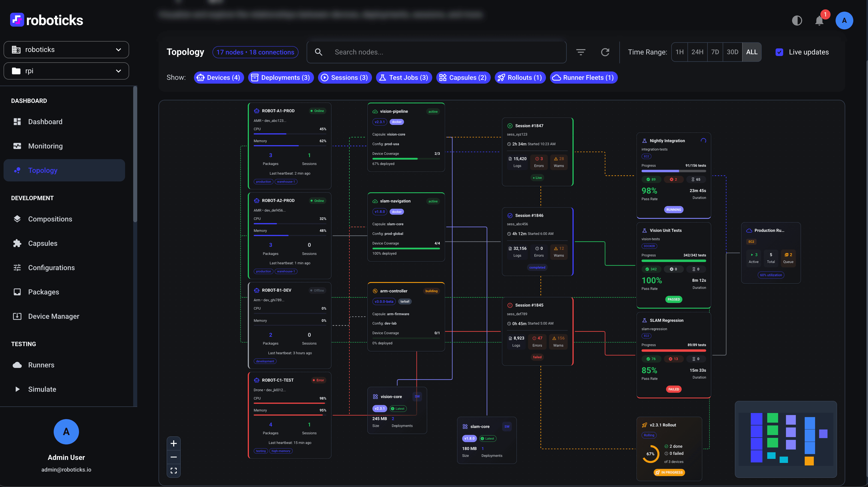
Task: Switch time range to 24H
Action: click(x=698, y=52)
